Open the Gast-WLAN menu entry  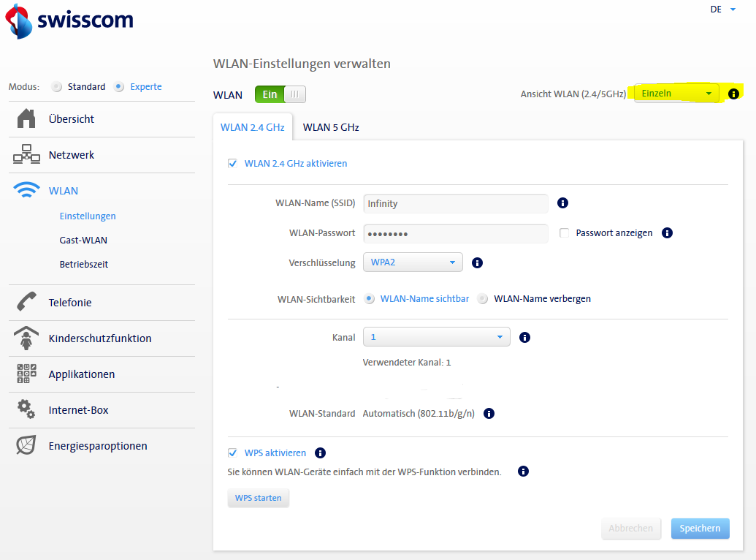tap(83, 239)
